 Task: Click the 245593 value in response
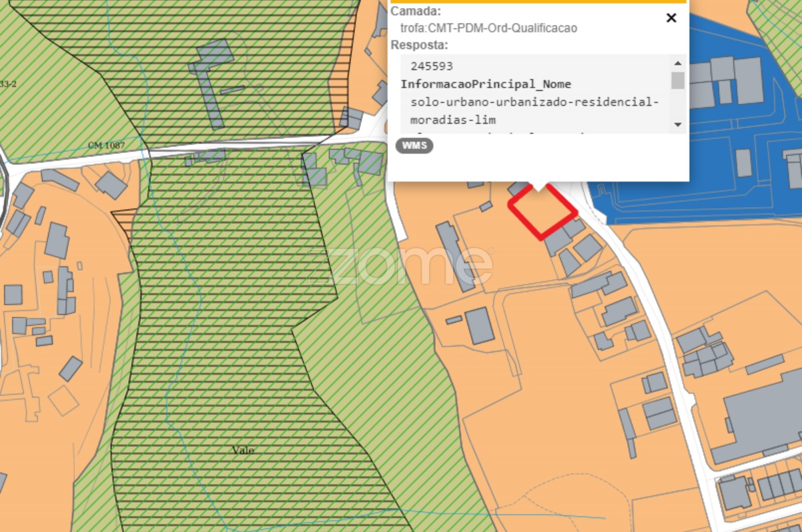point(431,66)
